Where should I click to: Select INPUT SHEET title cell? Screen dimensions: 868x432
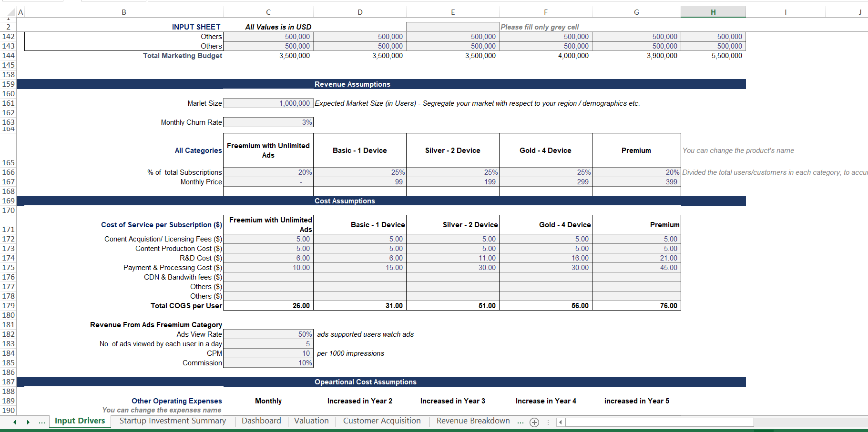(196, 27)
